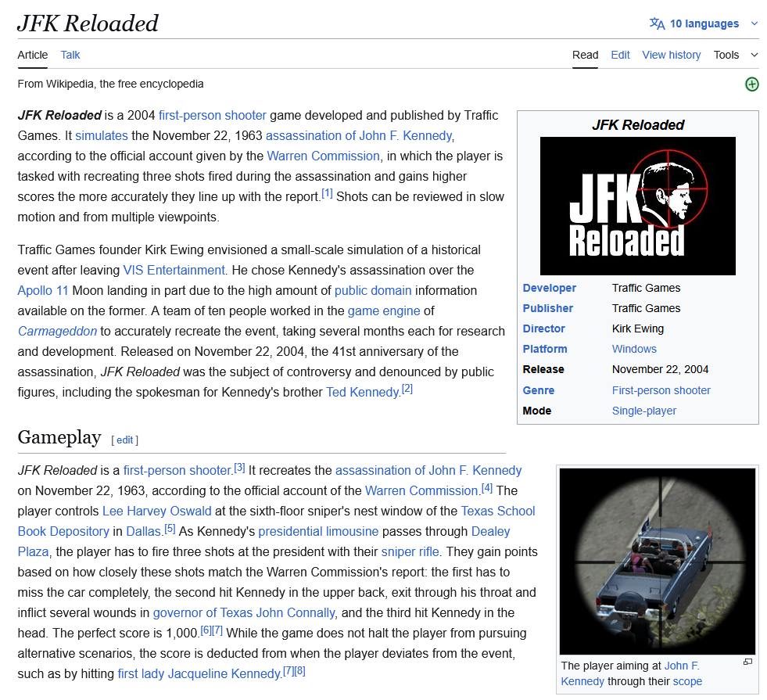Image resolution: width=767 pixels, height=700 pixels.
Task: Click citation reference [5]
Action: [x=169, y=528]
